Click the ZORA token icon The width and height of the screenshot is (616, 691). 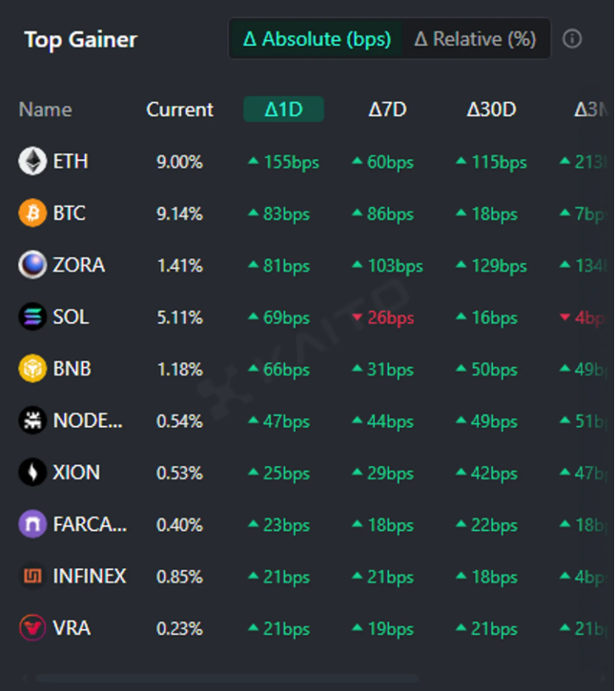[32, 265]
